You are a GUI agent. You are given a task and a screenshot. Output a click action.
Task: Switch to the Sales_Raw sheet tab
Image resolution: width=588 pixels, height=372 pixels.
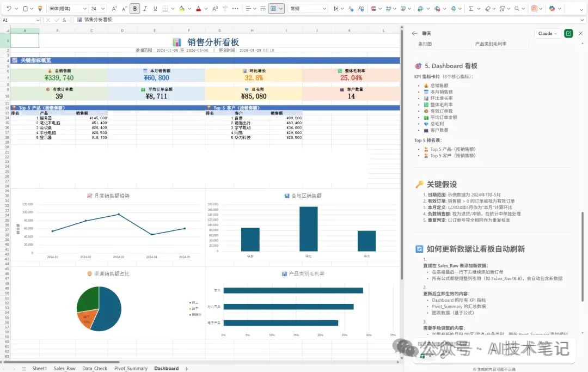(x=64, y=369)
